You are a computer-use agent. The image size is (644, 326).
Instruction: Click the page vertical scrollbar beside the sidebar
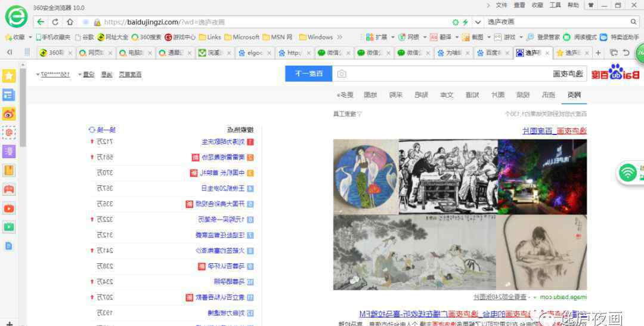coord(23,107)
